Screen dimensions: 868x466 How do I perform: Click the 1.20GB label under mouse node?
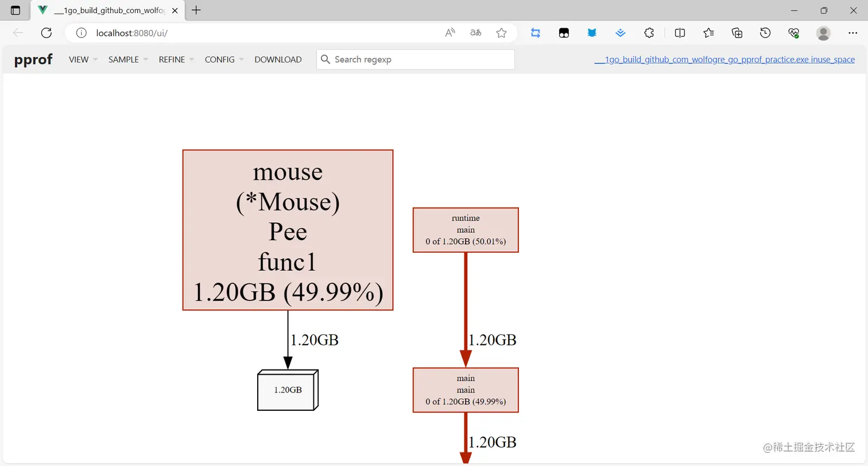point(315,340)
